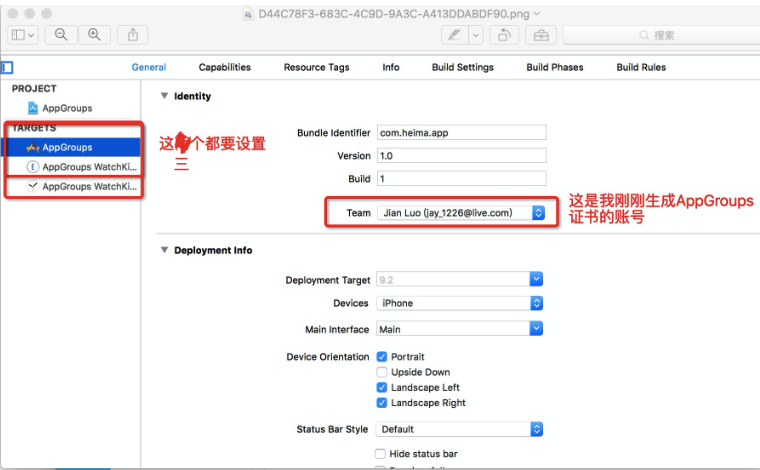The width and height of the screenshot is (760, 470).
Task: Zoom in the Preview image
Action: pyautogui.click(x=94, y=35)
